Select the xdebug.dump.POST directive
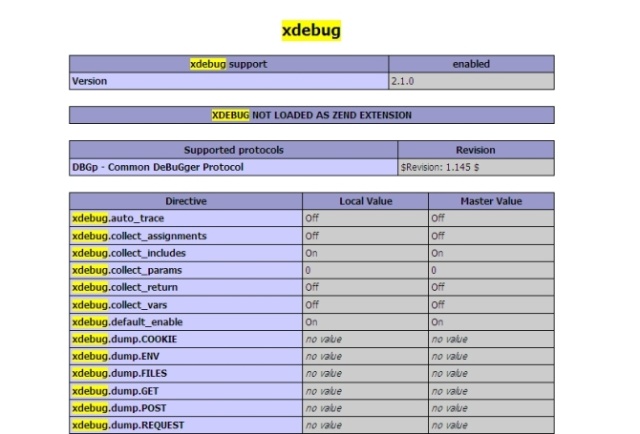640x434 pixels. pos(186,408)
